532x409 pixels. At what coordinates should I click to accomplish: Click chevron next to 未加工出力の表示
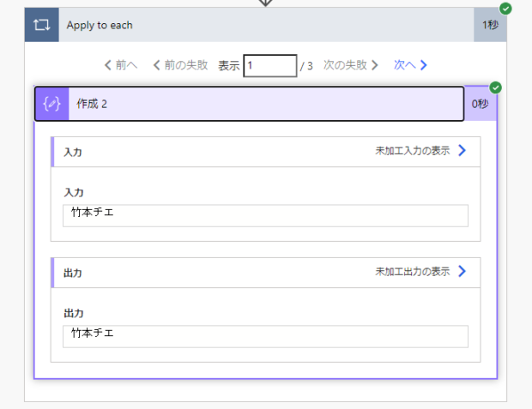462,272
